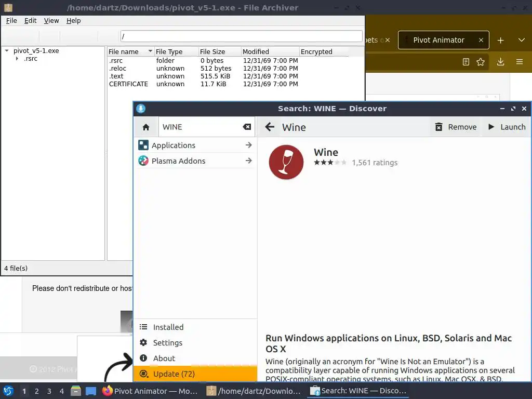The height and width of the screenshot is (399, 532).
Task: Open a new Firefox tab
Action: pos(500,41)
